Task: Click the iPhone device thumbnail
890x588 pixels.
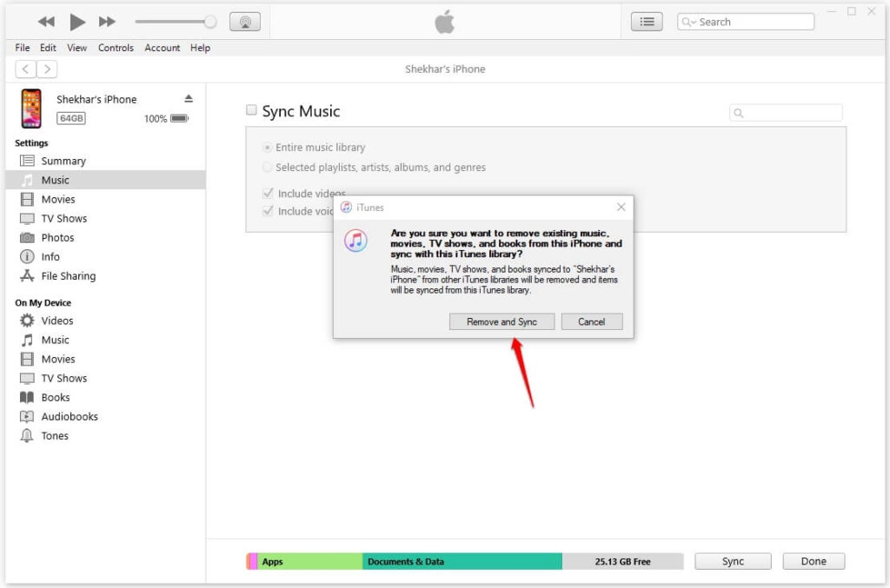Action: (x=31, y=109)
